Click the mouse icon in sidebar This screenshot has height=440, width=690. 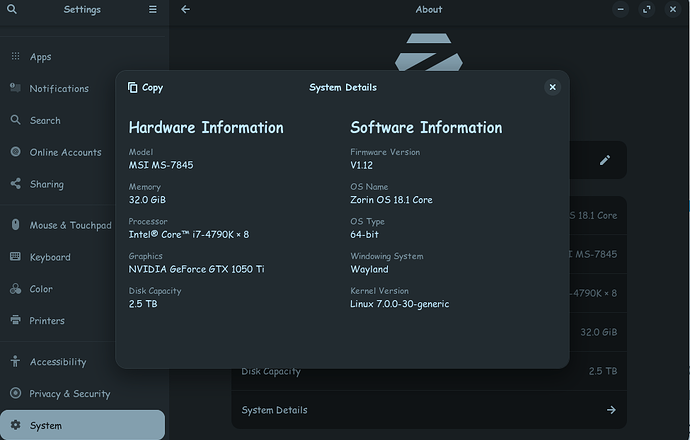point(15,224)
